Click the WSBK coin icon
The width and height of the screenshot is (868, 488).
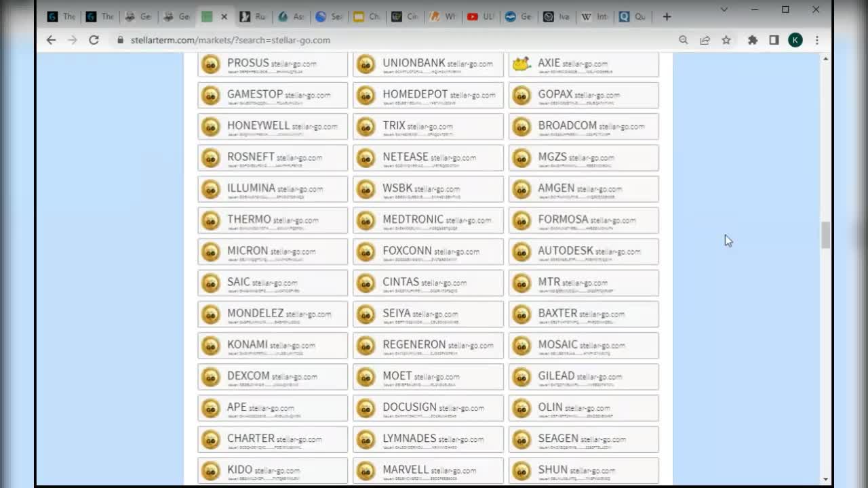366,189
